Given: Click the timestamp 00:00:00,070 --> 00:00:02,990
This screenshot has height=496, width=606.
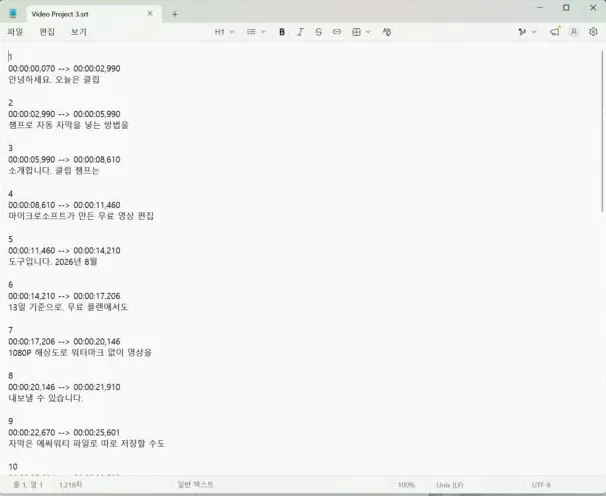Looking at the screenshot, I should pos(64,68).
